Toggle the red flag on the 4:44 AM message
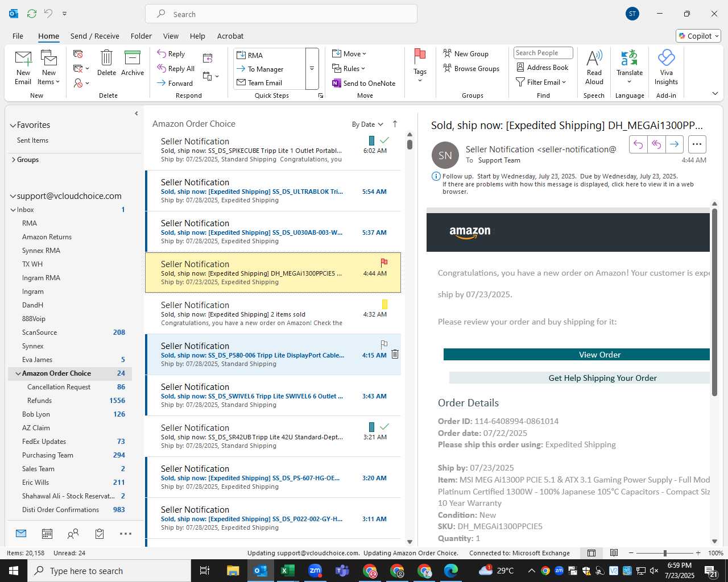 click(384, 263)
